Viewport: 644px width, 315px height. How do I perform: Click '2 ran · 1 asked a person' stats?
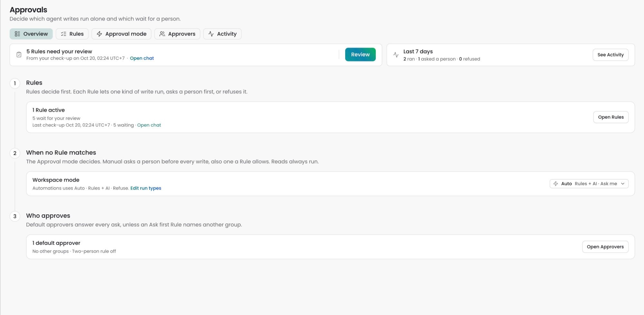430,59
